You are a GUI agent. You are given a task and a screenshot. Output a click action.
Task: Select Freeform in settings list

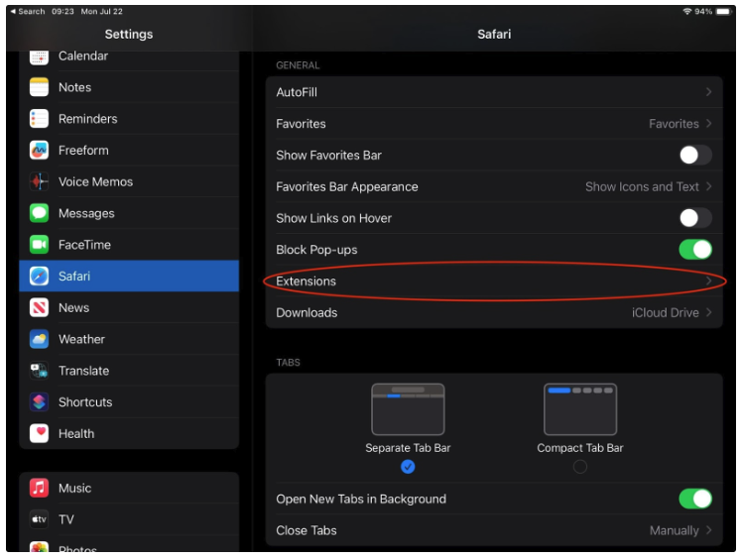pyautogui.click(x=129, y=151)
